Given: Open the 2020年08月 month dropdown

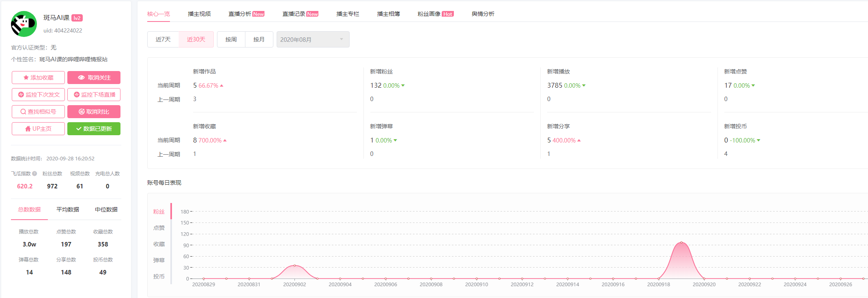Looking at the screenshot, I should [313, 39].
